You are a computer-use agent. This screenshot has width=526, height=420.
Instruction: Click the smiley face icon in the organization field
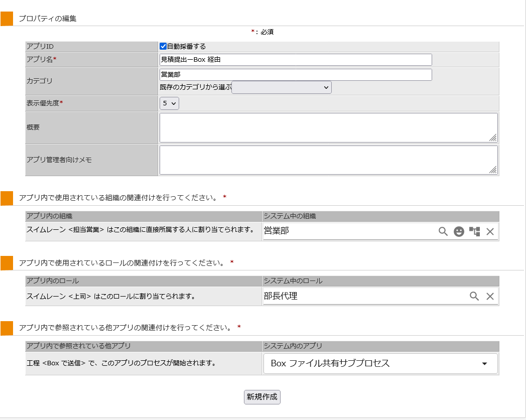pos(459,231)
